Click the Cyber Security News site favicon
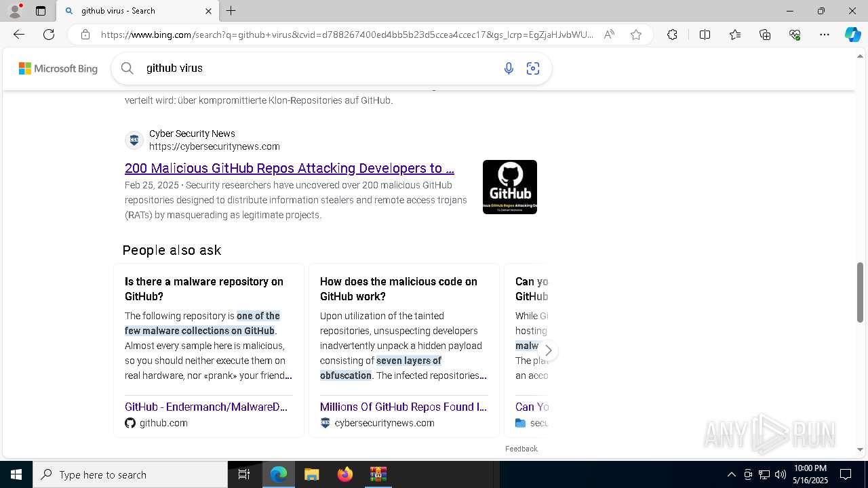This screenshot has width=868, height=488. tap(134, 140)
